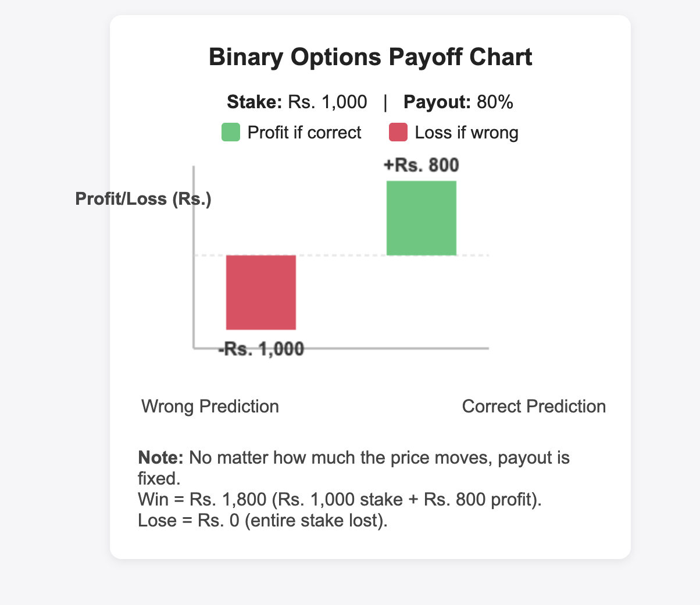Click the -Rs. 1,000 value label
The height and width of the screenshot is (605, 700).
(x=261, y=350)
